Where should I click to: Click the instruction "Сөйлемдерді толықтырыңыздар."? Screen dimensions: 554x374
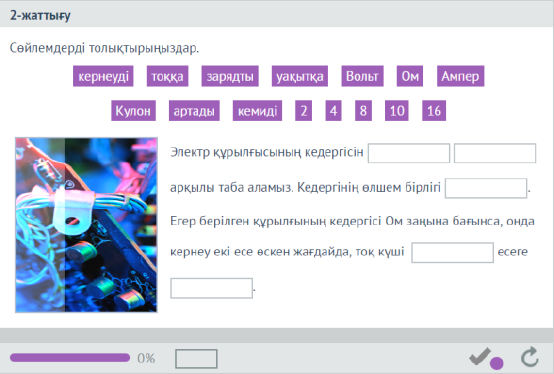point(104,48)
